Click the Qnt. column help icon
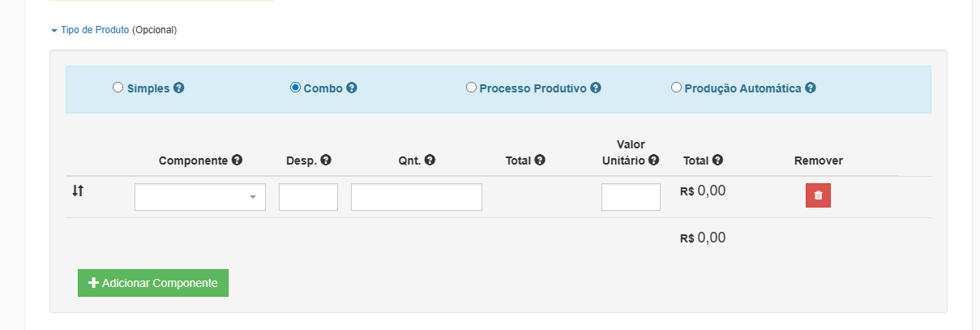 [430, 161]
